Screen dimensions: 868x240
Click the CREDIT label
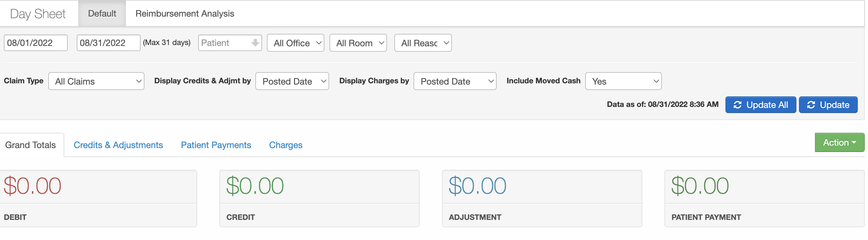coord(241,217)
